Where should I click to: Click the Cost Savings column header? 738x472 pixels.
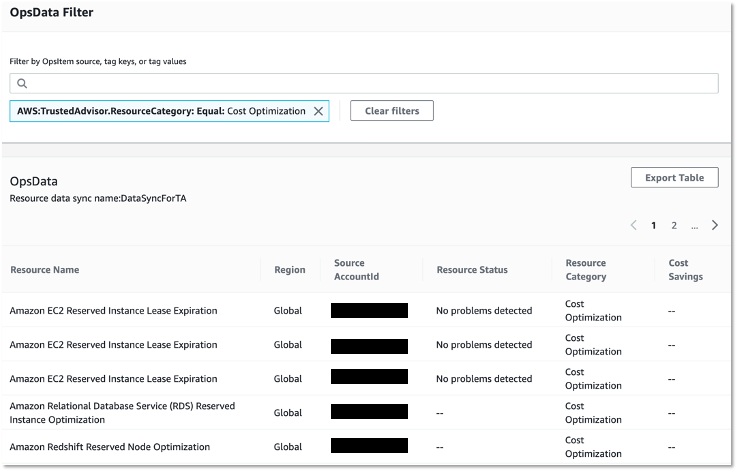(685, 270)
